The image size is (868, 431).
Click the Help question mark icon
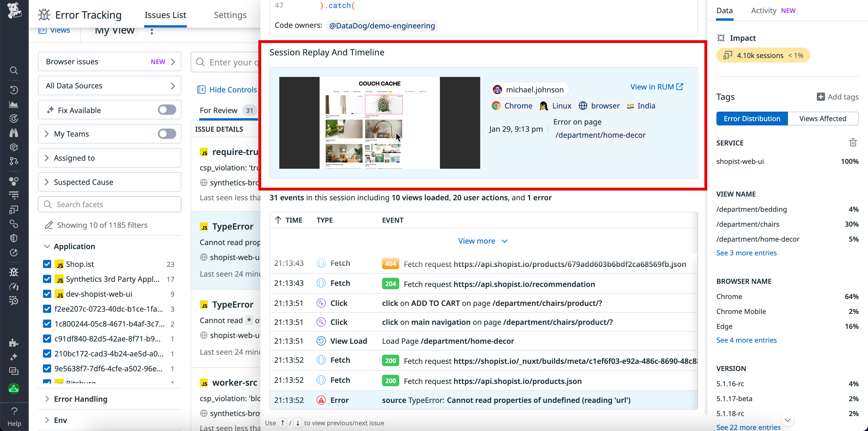(14, 411)
